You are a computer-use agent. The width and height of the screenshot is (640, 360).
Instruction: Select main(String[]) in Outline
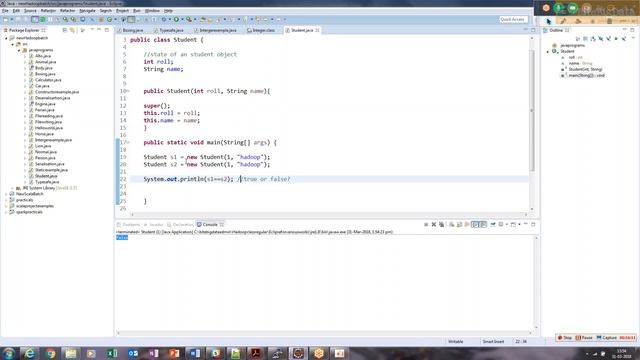coord(586,76)
